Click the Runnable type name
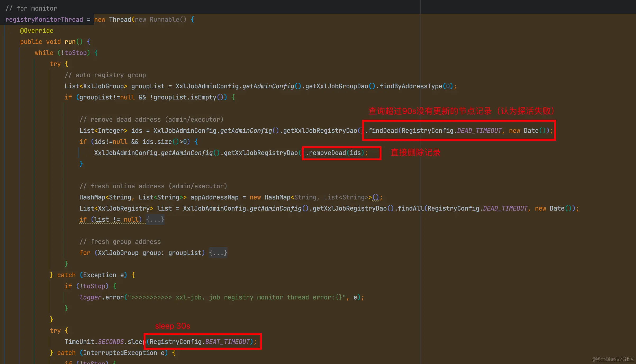Viewport: 636px width, 364px height. pos(164,20)
